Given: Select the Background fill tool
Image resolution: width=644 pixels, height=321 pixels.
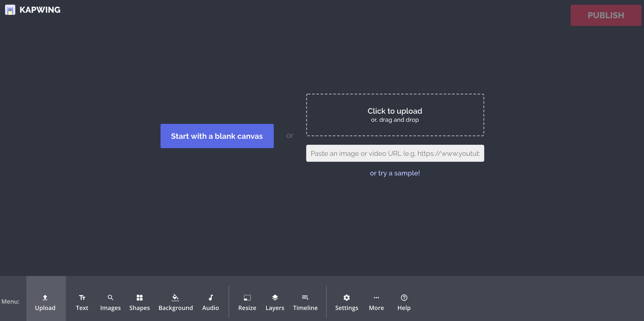Looking at the screenshot, I should click(175, 302).
